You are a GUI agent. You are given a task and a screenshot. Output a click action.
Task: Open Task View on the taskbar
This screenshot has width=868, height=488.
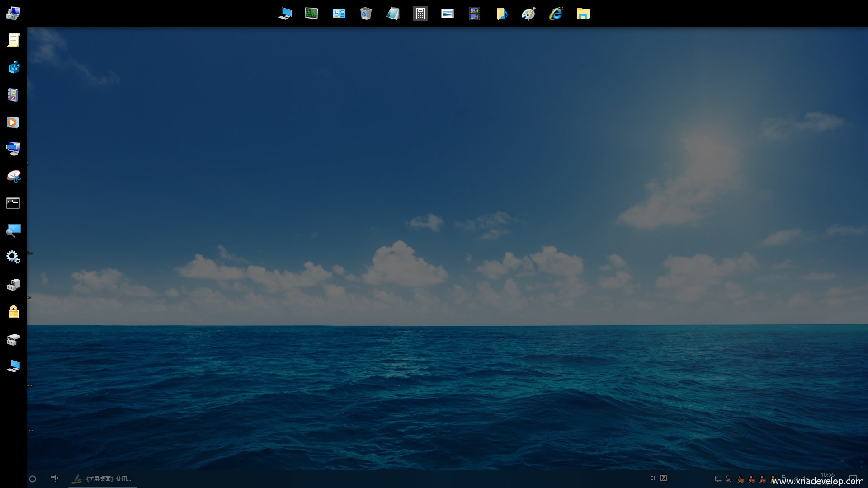click(54, 479)
